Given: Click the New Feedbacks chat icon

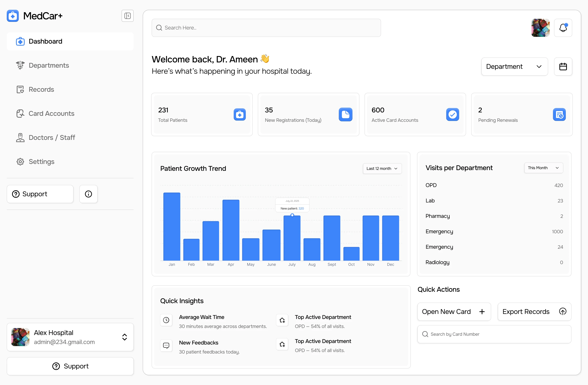Looking at the screenshot, I should click(x=166, y=346).
